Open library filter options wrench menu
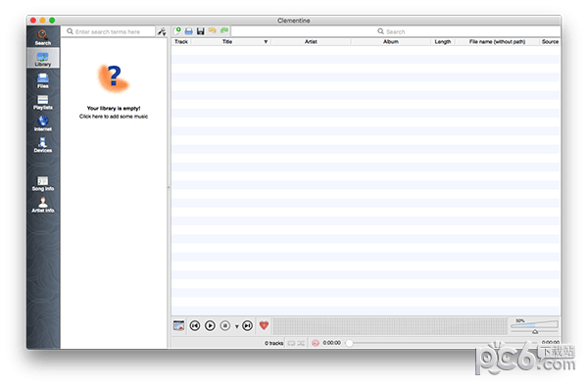The height and width of the screenshot is (387, 588). click(x=162, y=31)
